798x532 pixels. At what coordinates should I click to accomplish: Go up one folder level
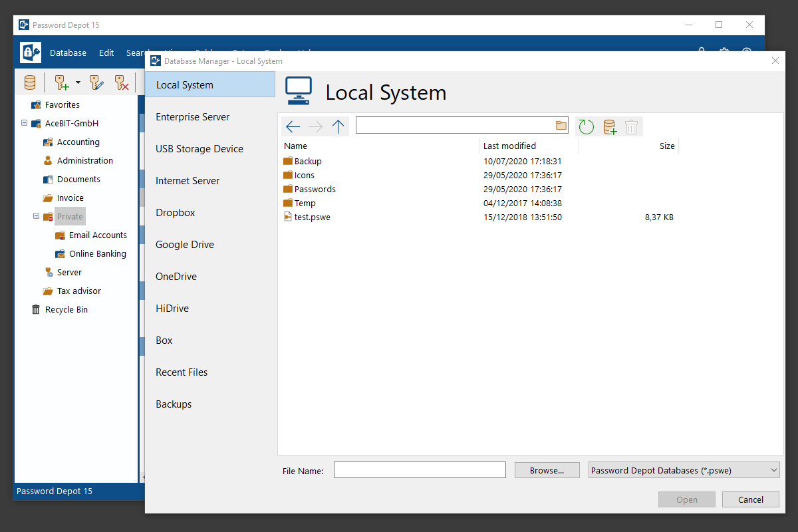[338, 126]
